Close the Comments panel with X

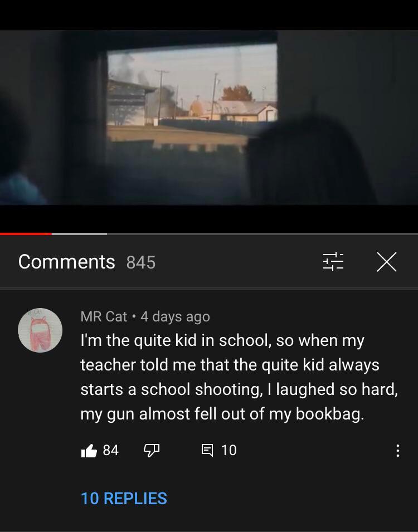[x=386, y=262]
